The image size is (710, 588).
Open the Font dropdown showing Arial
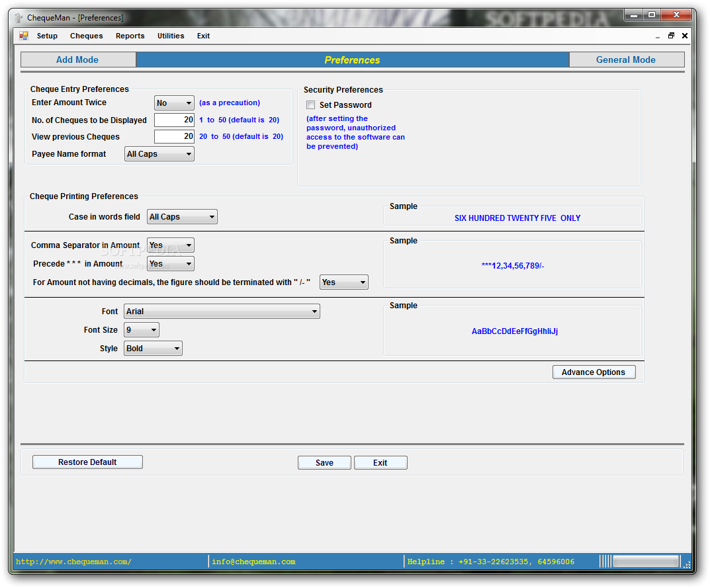click(222, 312)
